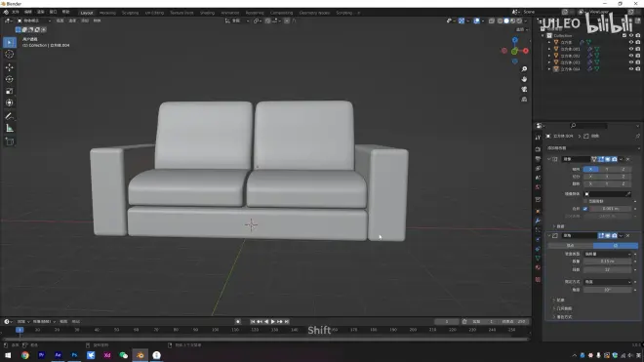Screen dimensions: 644x362
Task: Click the Edges button in Bevel modifier
Action: coord(616,245)
